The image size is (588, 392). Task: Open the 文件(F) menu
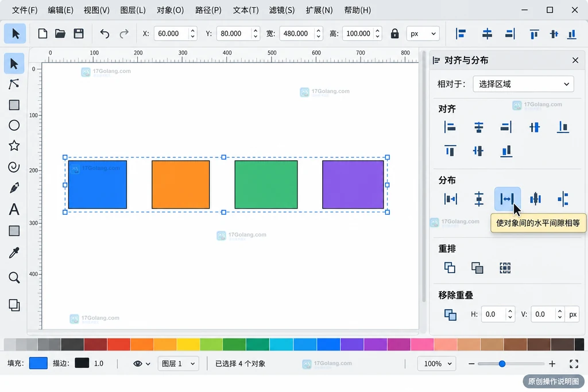click(25, 10)
